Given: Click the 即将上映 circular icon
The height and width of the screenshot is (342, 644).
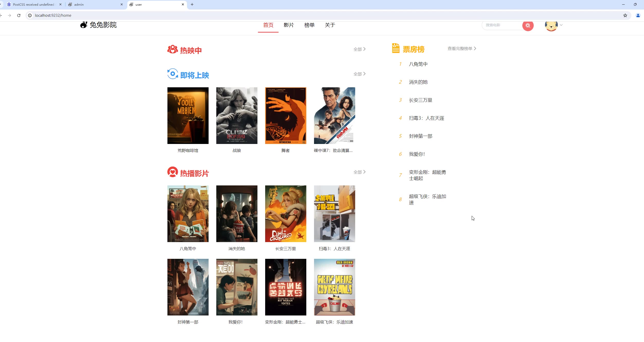Looking at the screenshot, I should click(173, 74).
